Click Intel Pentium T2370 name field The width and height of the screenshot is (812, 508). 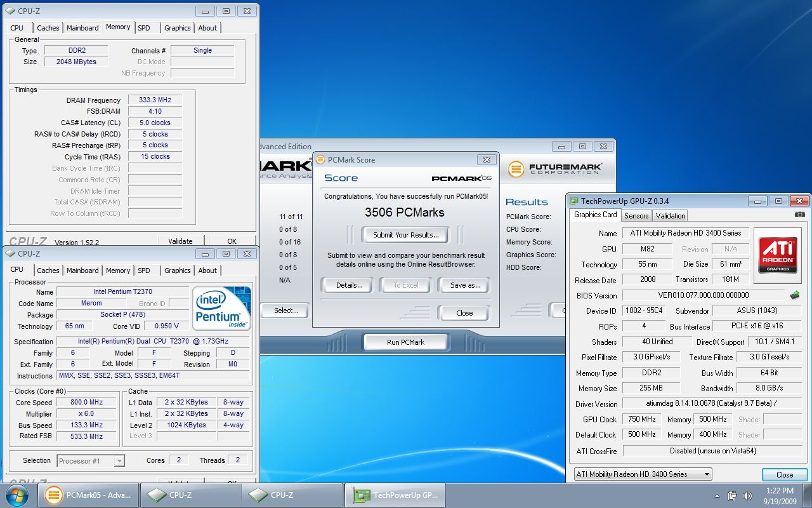[x=122, y=292]
